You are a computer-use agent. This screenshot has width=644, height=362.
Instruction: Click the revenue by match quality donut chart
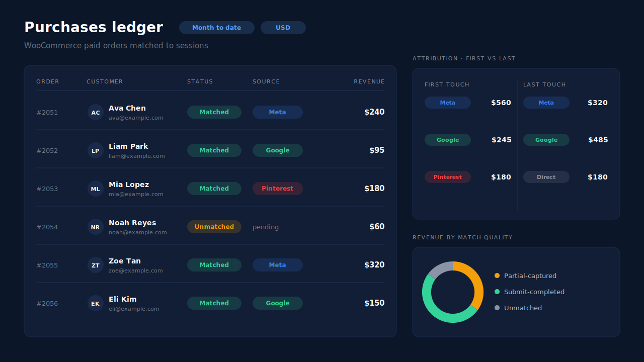point(453,292)
